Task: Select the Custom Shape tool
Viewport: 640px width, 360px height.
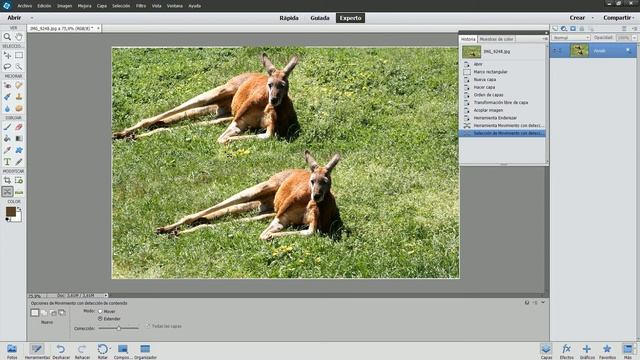Action: tap(19, 150)
